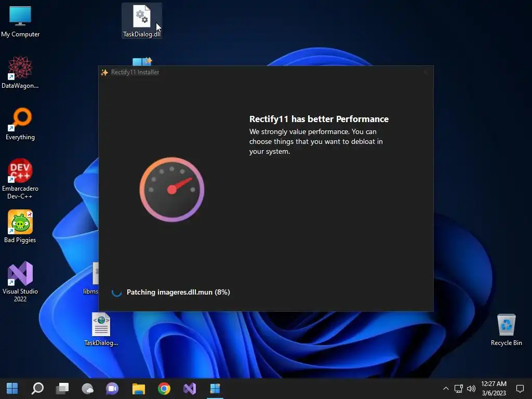The height and width of the screenshot is (399, 532).
Task: Click the Rectify11 Installer title bar sparkle icon
Action: click(104, 72)
